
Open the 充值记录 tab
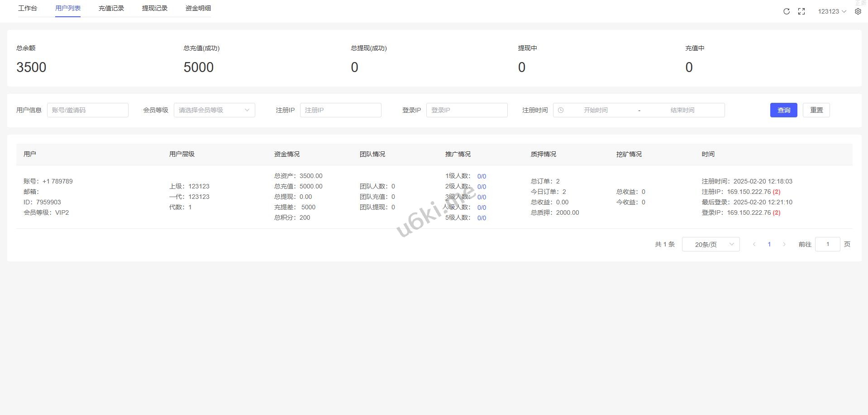pos(111,8)
